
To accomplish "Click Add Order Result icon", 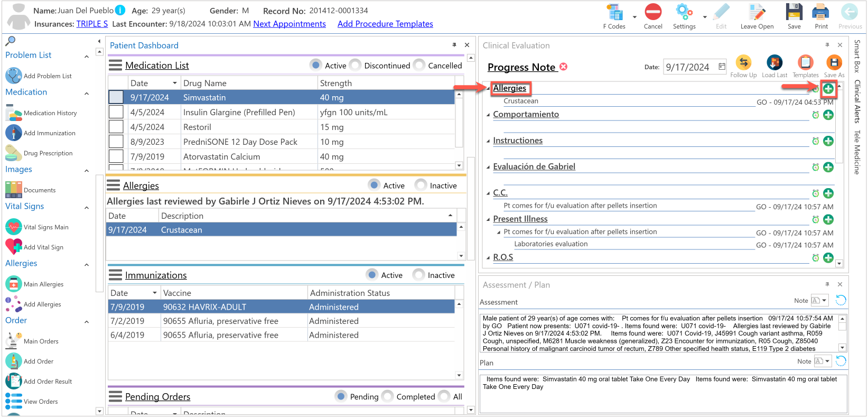I will pyautogui.click(x=14, y=381).
